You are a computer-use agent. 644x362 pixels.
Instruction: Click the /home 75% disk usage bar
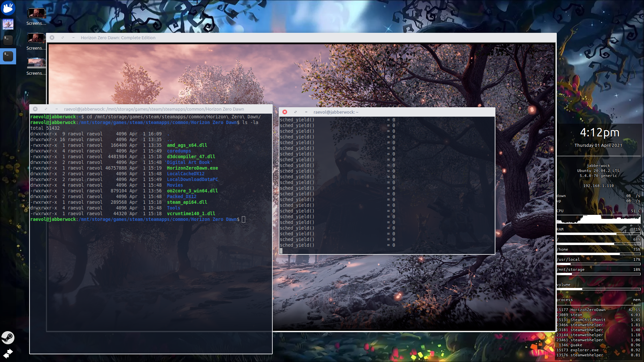(x=599, y=254)
